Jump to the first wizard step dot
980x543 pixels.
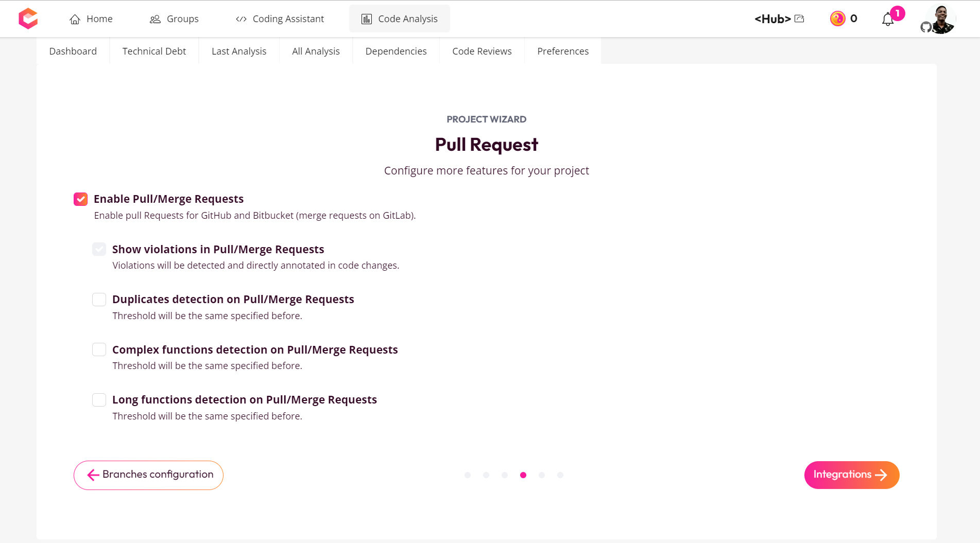click(x=468, y=475)
